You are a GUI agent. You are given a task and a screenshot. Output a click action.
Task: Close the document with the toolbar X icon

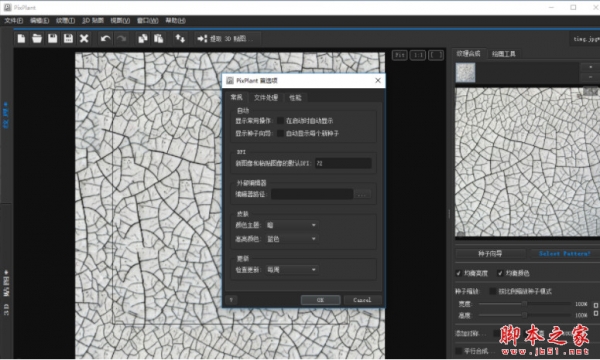(84, 38)
